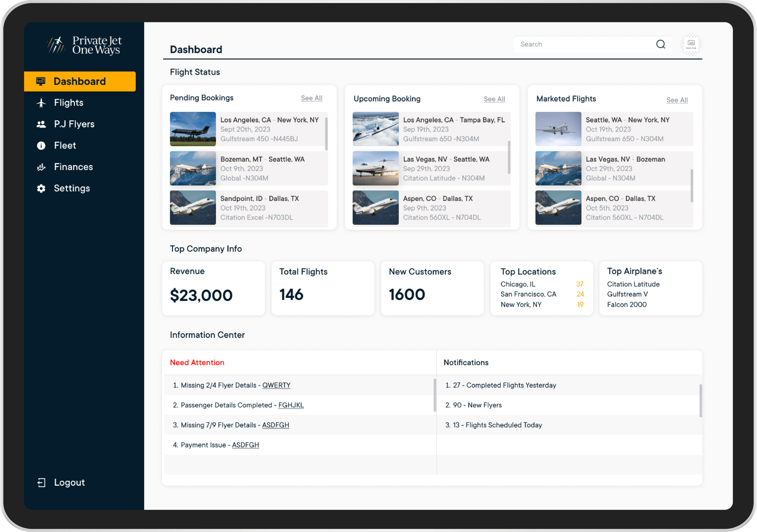Click the people icon beside P.J Flyers

(41, 124)
